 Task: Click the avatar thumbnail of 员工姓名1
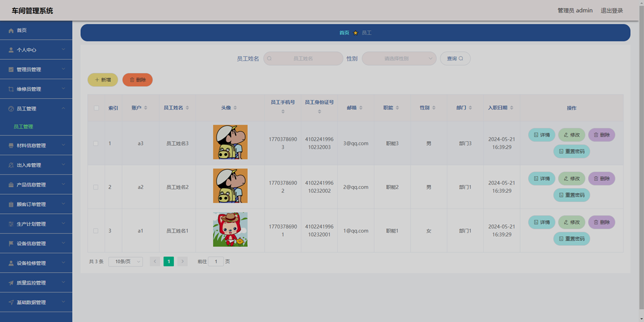tap(230, 230)
